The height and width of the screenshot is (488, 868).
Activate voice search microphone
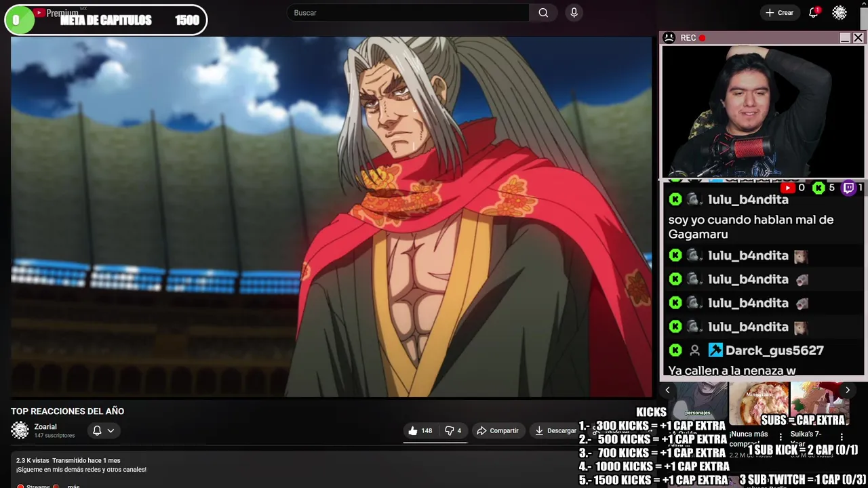(574, 13)
